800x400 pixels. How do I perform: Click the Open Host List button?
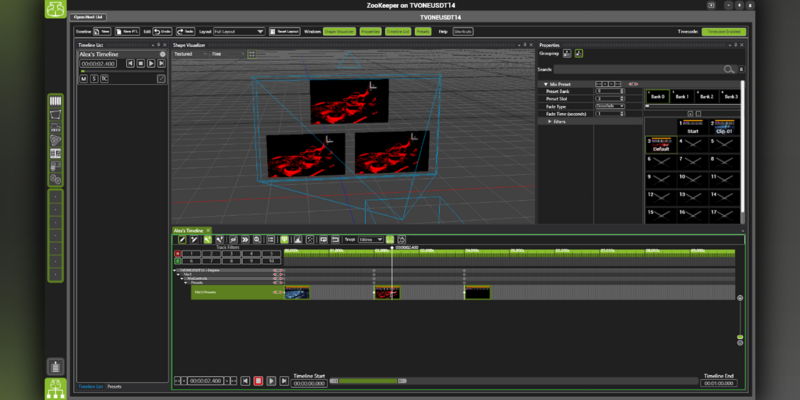coord(88,17)
